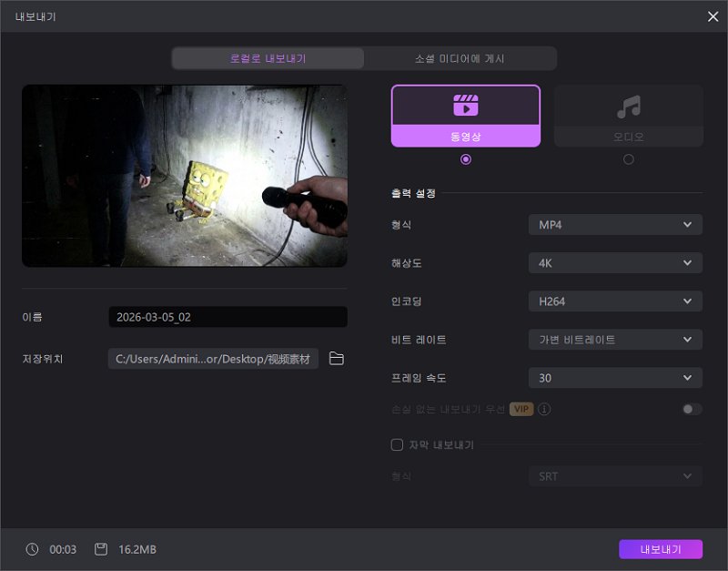Click the 내보내기 export button
728x571 pixels.
[661, 549]
